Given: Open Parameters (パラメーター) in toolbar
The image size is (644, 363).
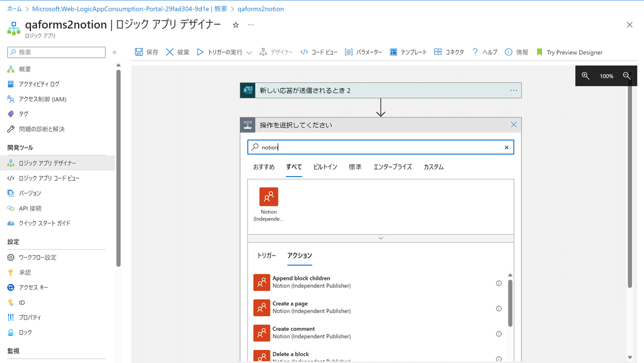Looking at the screenshot, I should tap(363, 52).
